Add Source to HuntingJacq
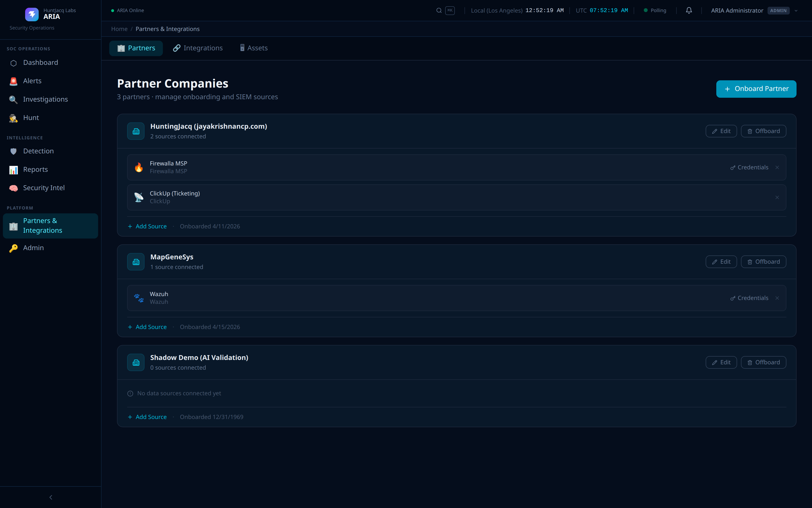 pos(147,226)
